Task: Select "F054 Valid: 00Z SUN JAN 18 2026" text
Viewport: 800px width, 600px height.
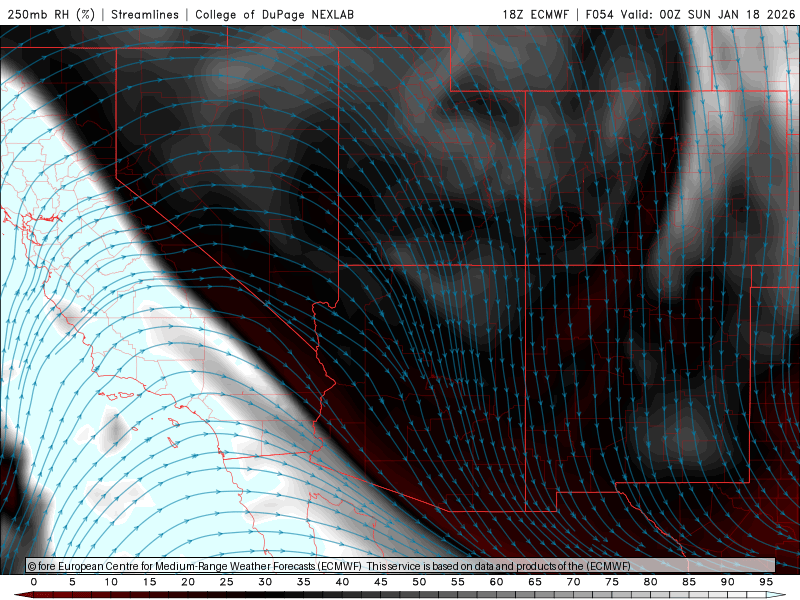Action: tap(690, 14)
